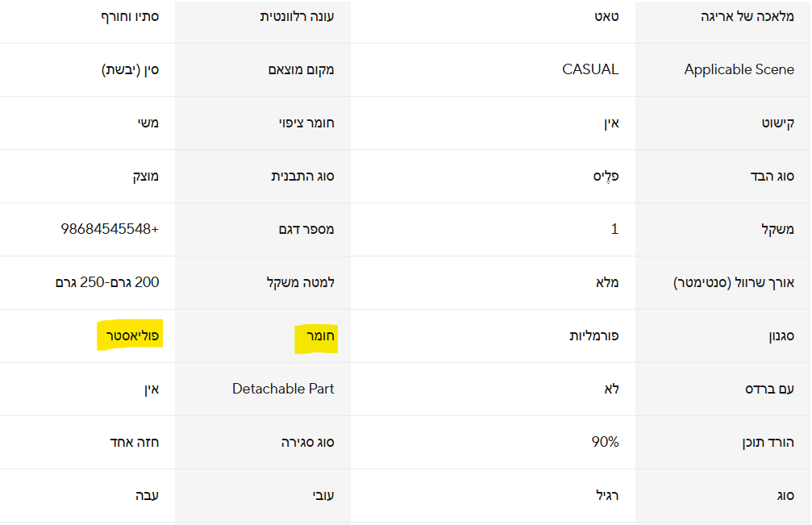Click the highlighted פוליאסטר value
812x525 pixels.
130,335
